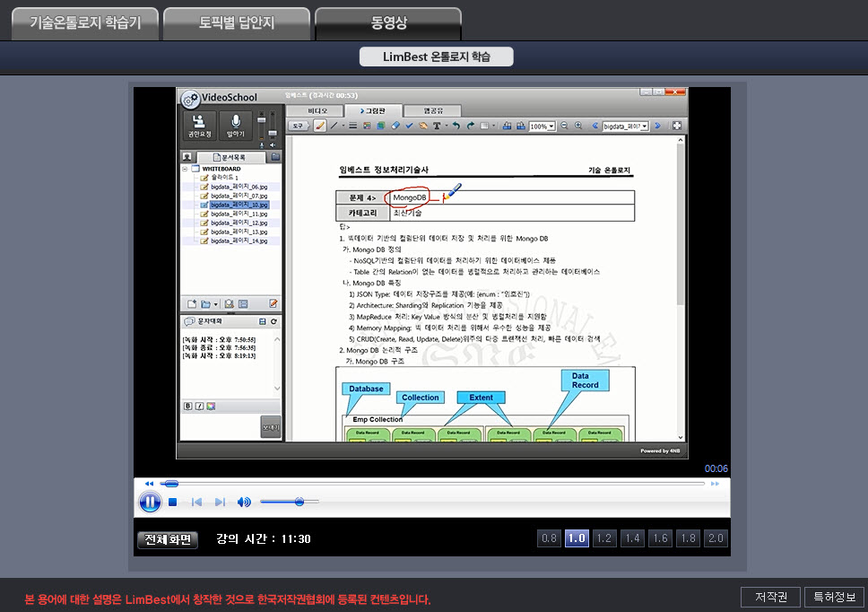Set playback speed to 0.8
The width and height of the screenshot is (868, 612).
(x=549, y=538)
